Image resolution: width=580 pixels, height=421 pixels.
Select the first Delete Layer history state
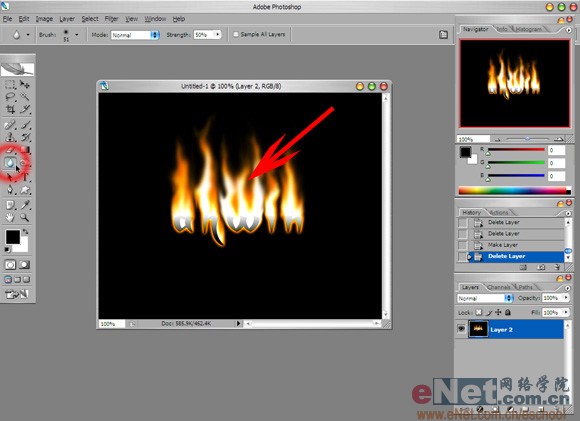click(510, 222)
